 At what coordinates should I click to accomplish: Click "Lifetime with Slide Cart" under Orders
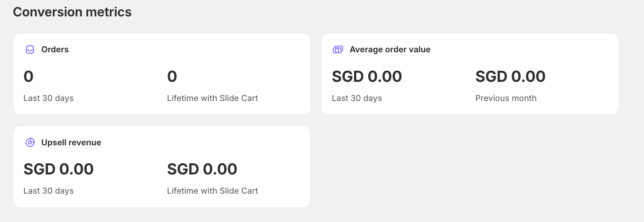click(x=212, y=98)
